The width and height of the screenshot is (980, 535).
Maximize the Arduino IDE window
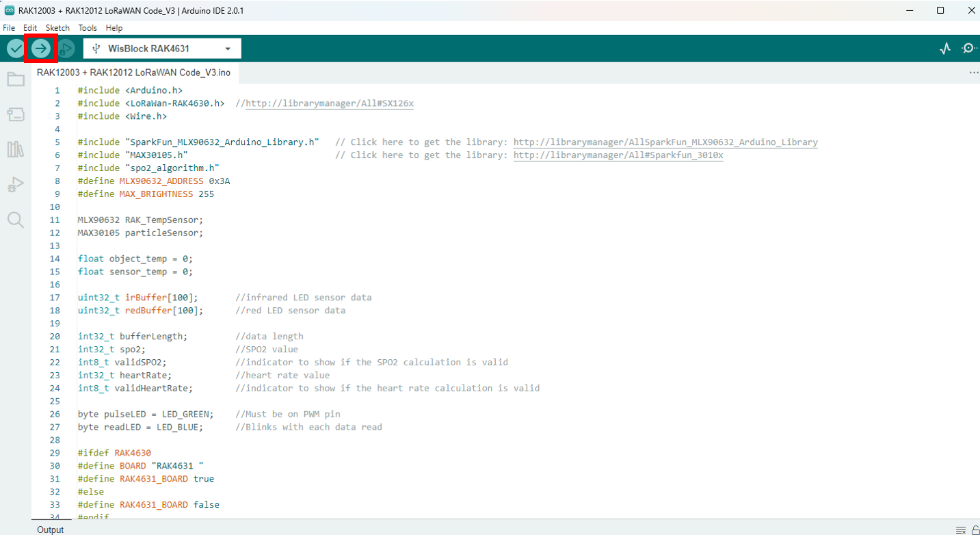[x=940, y=10]
